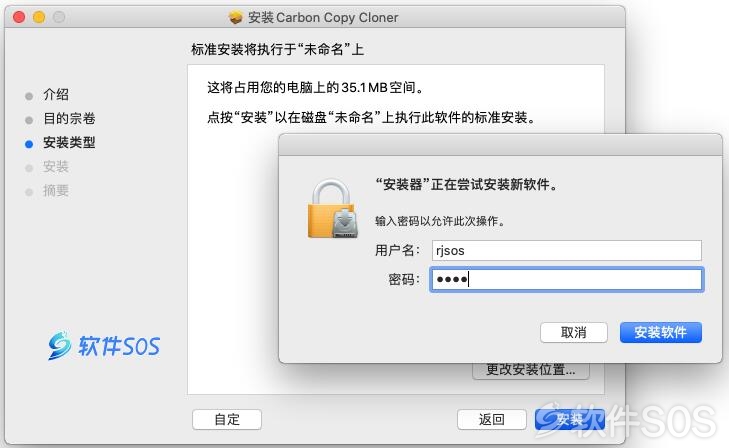The image size is (729, 448).
Task: Click the 安装 button at bottom
Action: (x=570, y=419)
